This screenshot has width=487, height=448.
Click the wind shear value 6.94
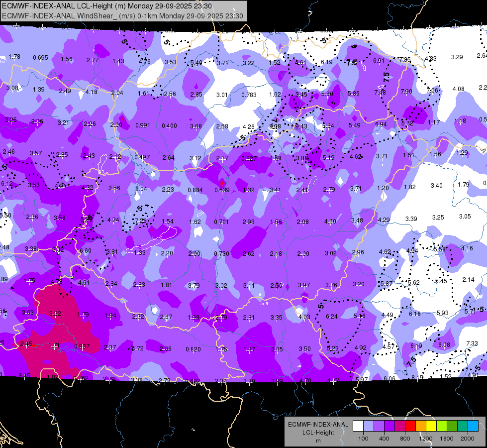(x=381, y=124)
